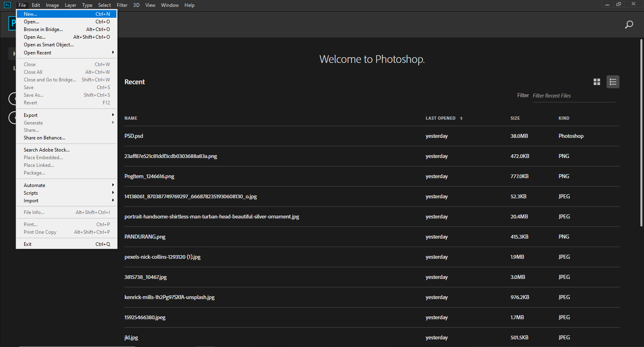Viewport: 644px width, 347px height.
Task: Choose Open as Smart Object...
Action: click(x=66, y=45)
